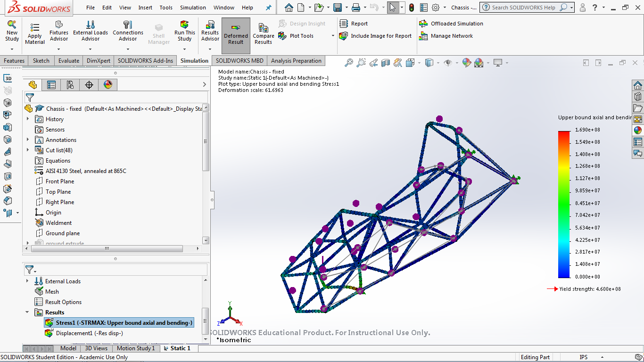Open the Tools menu
The width and height of the screenshot is (644, 362).
(x=166, y=8)
